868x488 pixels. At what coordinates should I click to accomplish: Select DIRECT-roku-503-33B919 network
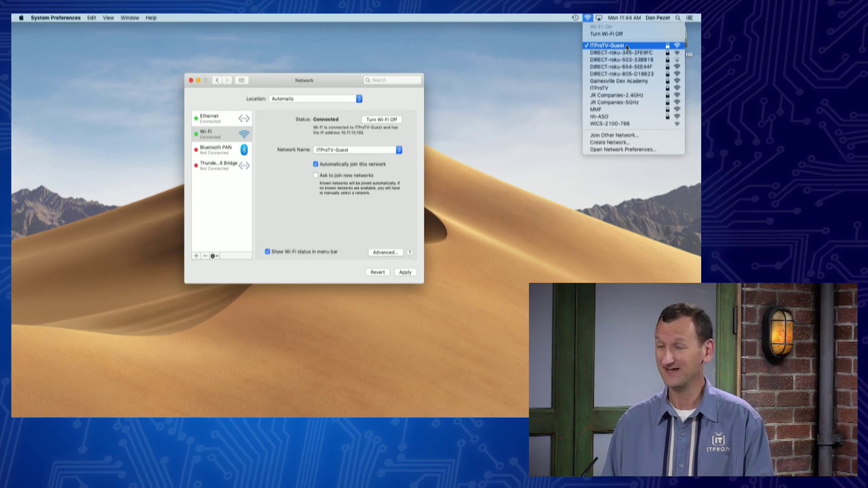[x=633, y=60]
